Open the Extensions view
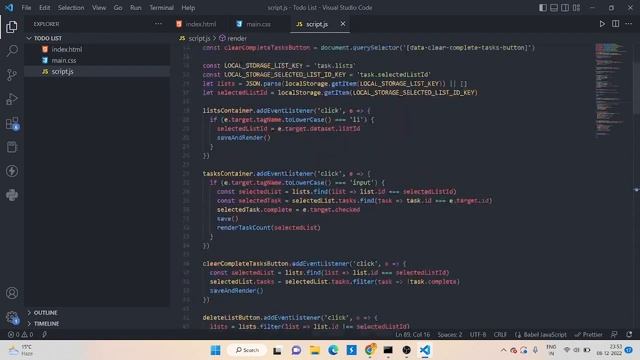The image size is (640, 360). [x=12, y=123]
